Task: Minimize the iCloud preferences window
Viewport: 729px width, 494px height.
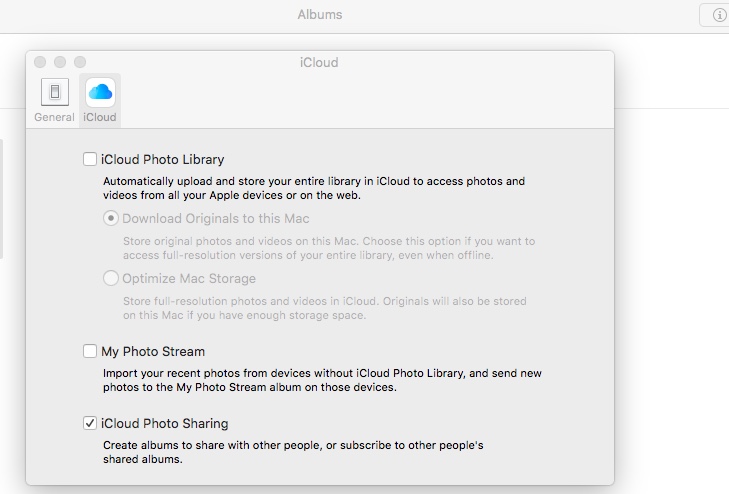Action: (x=60, y=62)
